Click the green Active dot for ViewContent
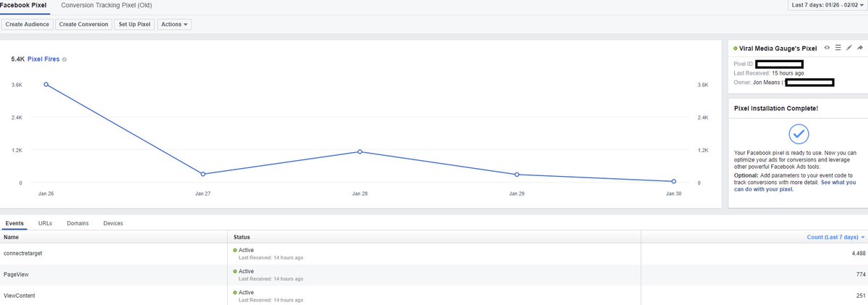The height and width of the screenshot is (305, 868). click(x=235, y=292)
